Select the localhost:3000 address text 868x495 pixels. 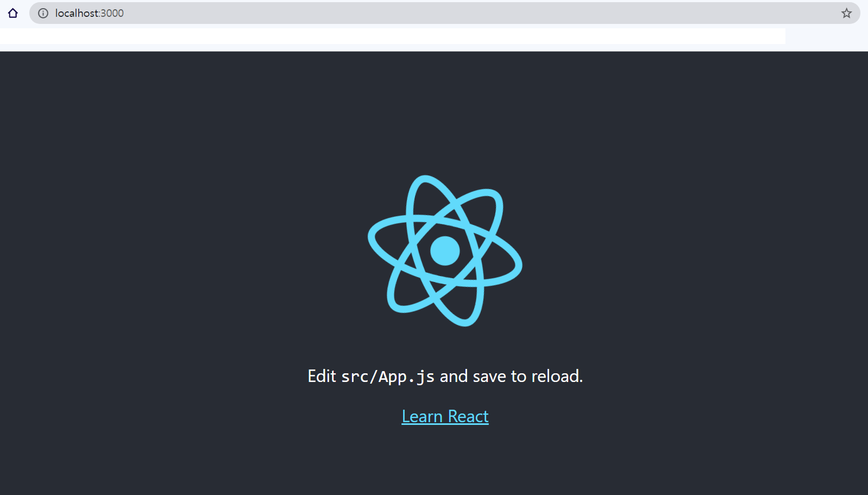pos(90,13)
